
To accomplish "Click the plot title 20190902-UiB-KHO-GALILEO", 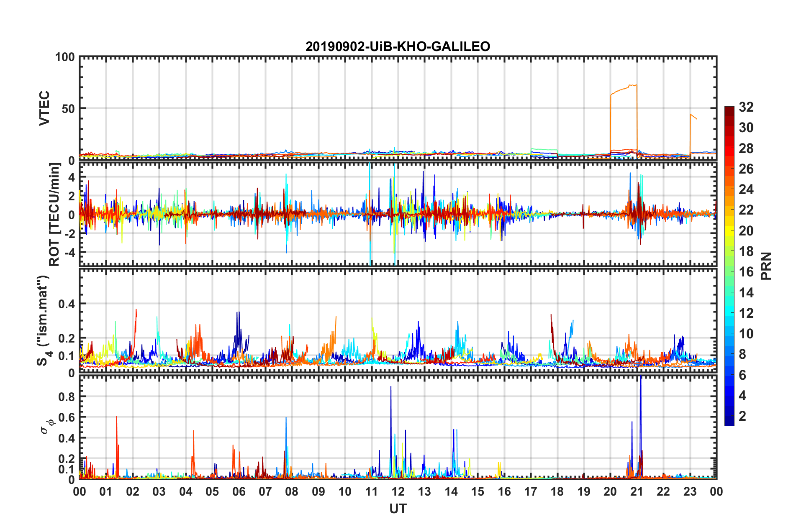I will (x=398, y=46).
